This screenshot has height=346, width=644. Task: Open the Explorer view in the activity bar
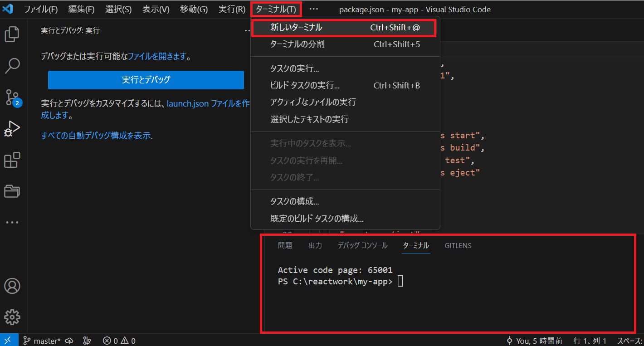(x=12, y=34)
